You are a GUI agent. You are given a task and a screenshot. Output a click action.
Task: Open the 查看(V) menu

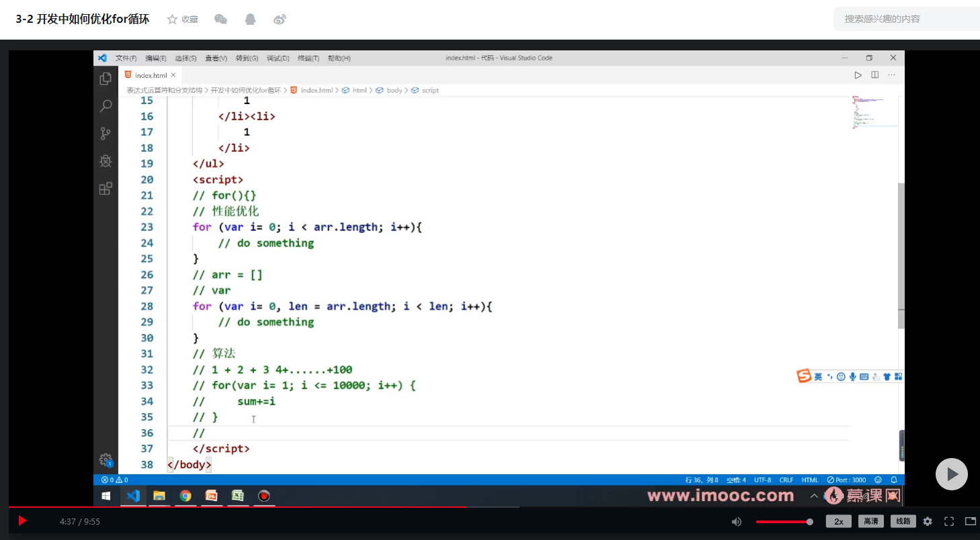click(216, 58)
